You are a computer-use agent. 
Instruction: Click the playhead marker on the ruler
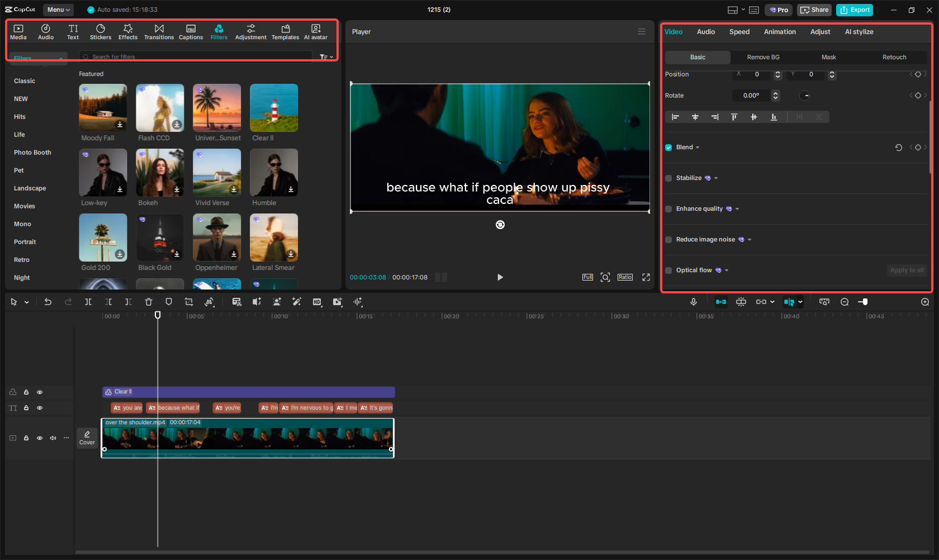[x=158, y=315]
